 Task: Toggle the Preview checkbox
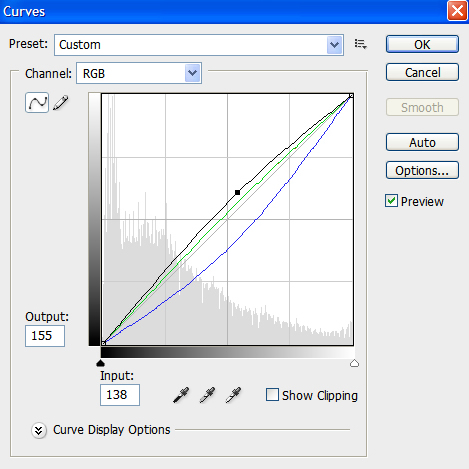[x=391, y=201]
